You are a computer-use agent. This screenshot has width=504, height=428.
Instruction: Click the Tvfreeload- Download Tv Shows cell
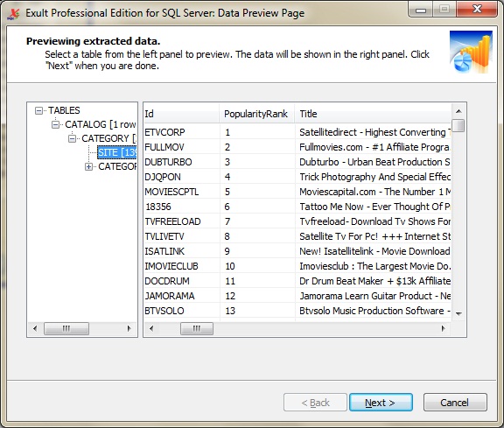373,221
